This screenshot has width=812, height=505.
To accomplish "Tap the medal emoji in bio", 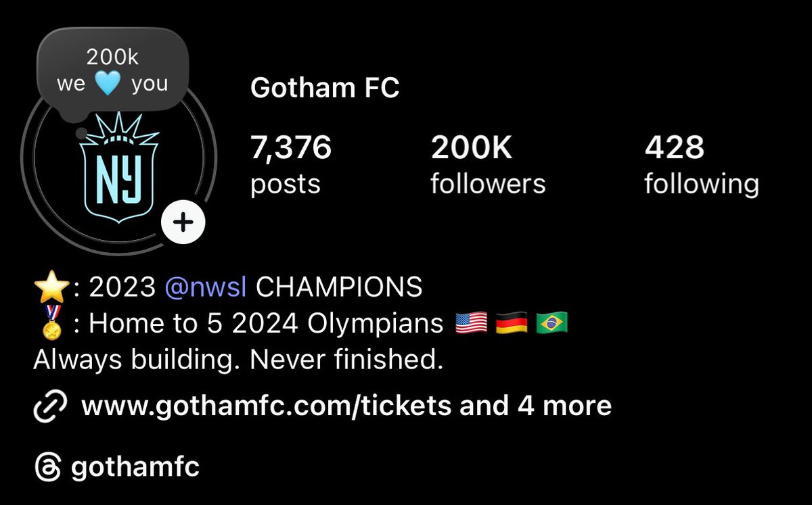I will (x=51, y=324).
